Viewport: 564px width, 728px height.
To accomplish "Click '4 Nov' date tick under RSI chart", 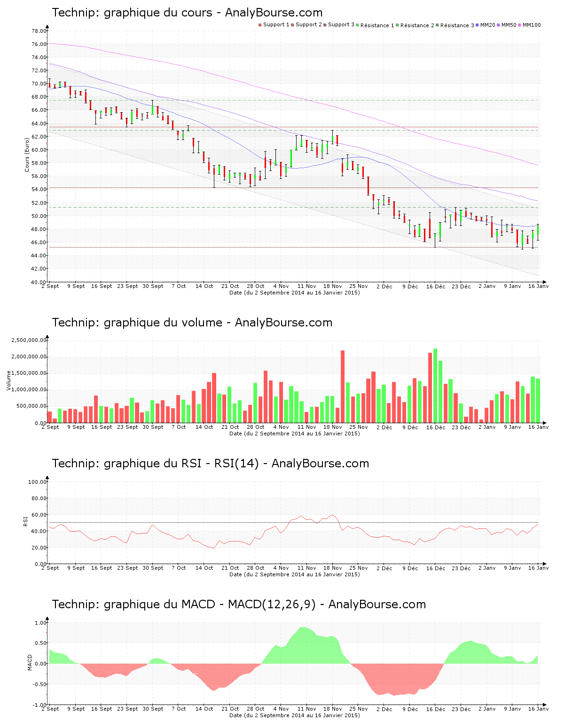I will click(281, 568).
